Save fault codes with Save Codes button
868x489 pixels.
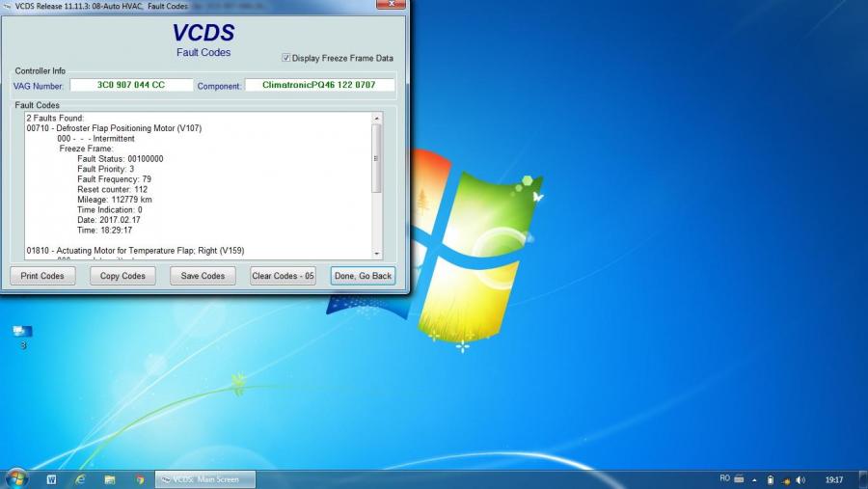pyautogui.click(x=203, y=276)
